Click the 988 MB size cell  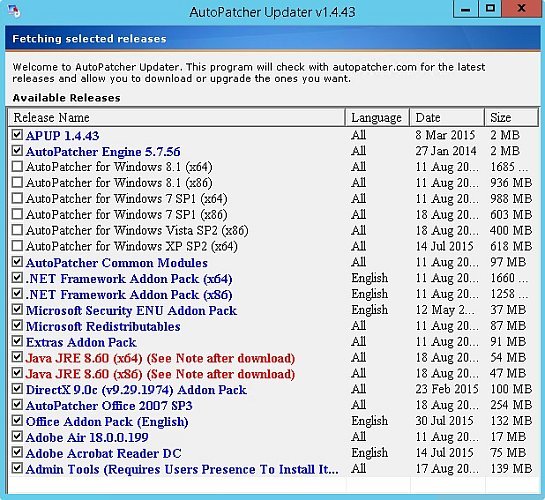(x=511, y=198)
